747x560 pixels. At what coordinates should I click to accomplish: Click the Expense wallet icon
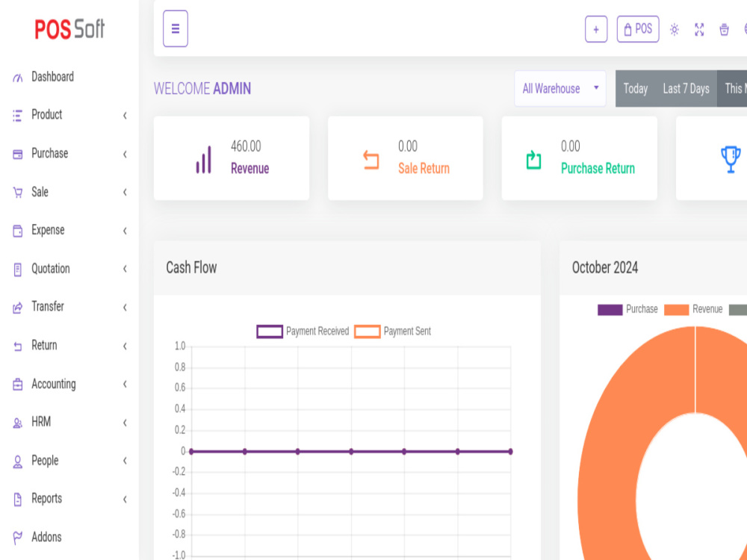[x=18, y=231]
